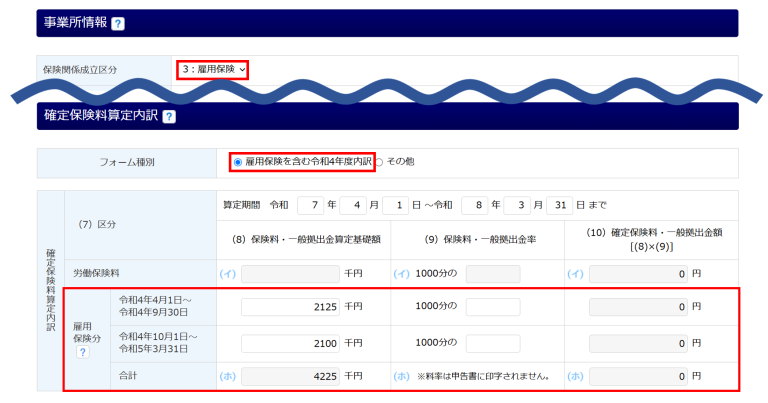Click rate field for 令和4年4月1日 period

pyautogui.click(x=493, y=307)
